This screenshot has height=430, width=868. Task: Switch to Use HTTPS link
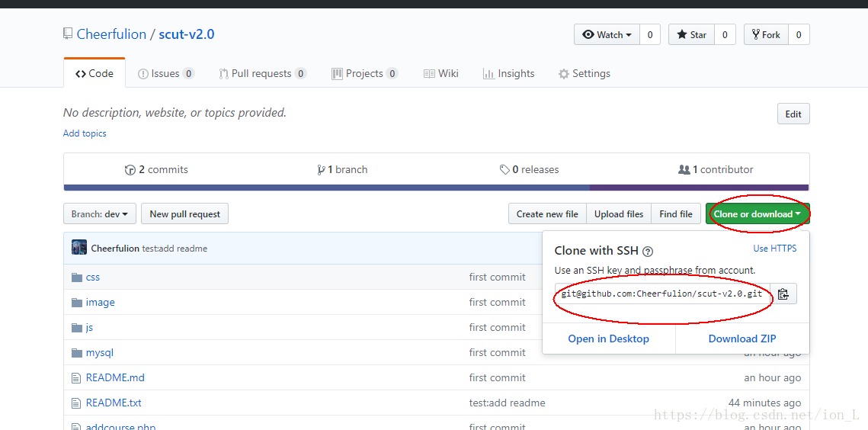(x=775, y=249)
